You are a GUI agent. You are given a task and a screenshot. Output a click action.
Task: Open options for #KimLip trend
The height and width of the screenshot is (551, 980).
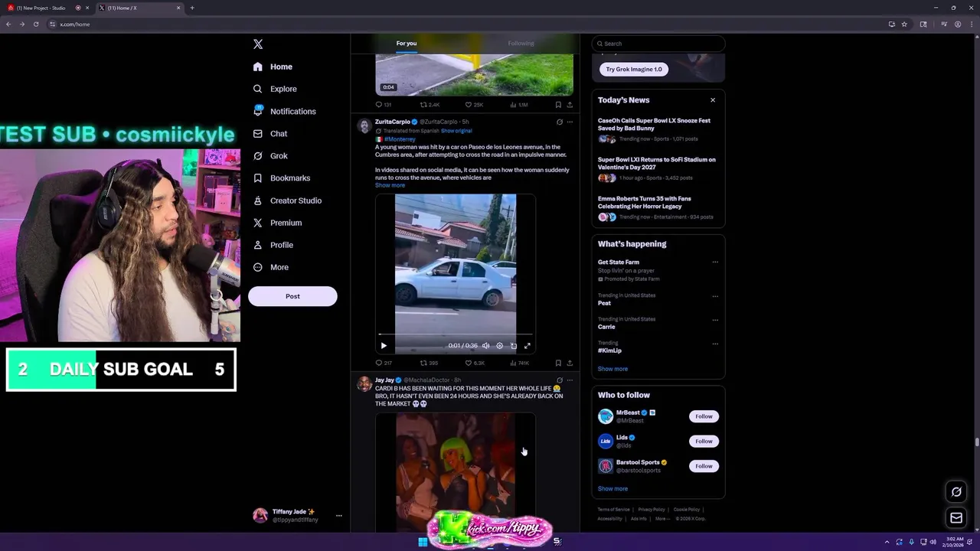pyautogui.click(x=715, y=344)
